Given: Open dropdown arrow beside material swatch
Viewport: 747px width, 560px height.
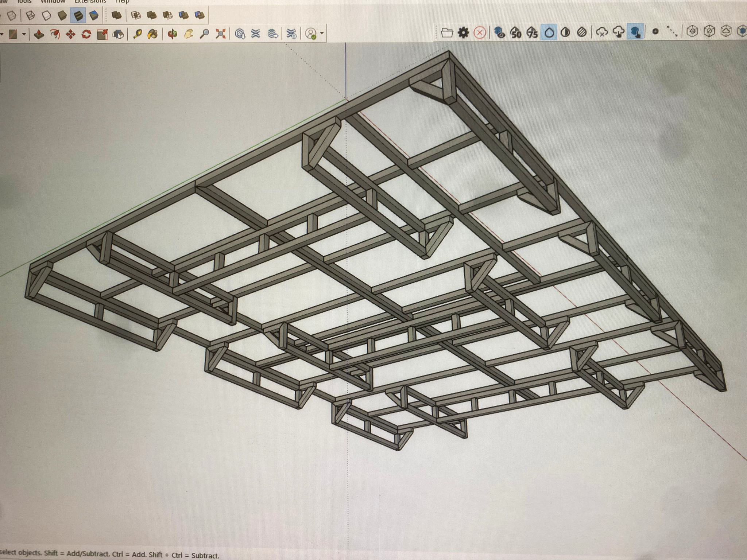Looking at the screenshot, I should point(24,34).
